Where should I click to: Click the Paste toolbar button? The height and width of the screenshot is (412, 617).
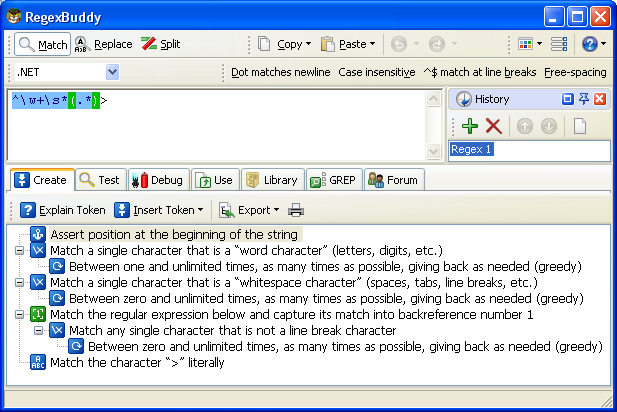coord(343,44)
